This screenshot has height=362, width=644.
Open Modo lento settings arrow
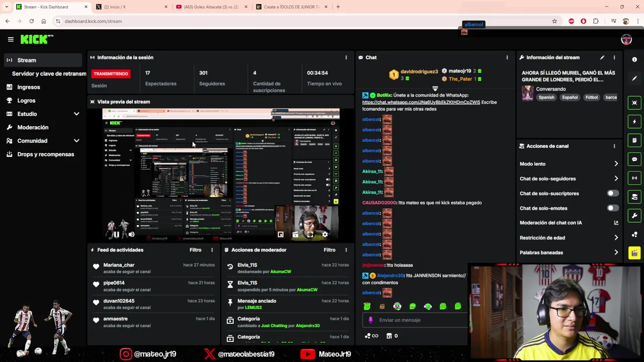point(616,164)
